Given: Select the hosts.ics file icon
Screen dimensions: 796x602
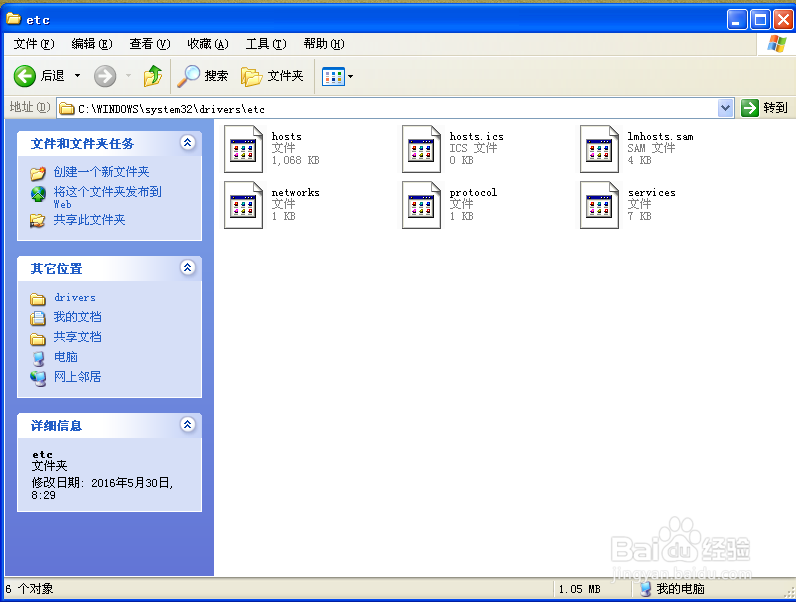Looking at the screenshot, I should point(421,149).
